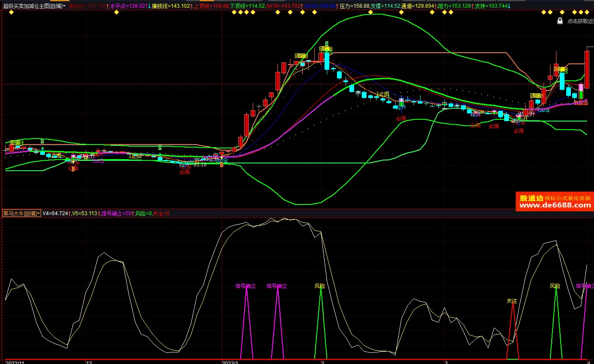Image resolution: width=594 pixels, height=364 pixels.
Task: Open the 超级买卖加减仓主图 indicator dropdown
Action: (34, 6)
